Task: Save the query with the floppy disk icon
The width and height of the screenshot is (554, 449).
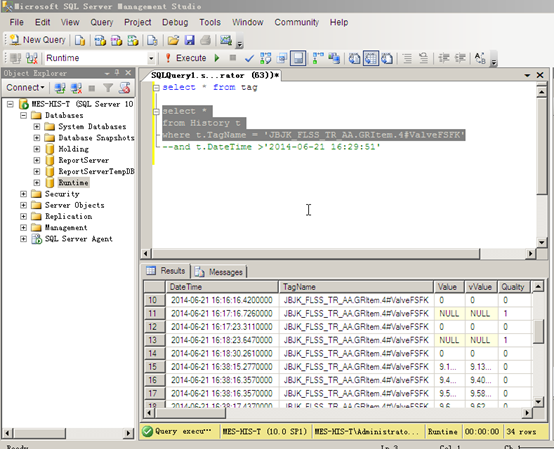Action: tap(189, 40)
